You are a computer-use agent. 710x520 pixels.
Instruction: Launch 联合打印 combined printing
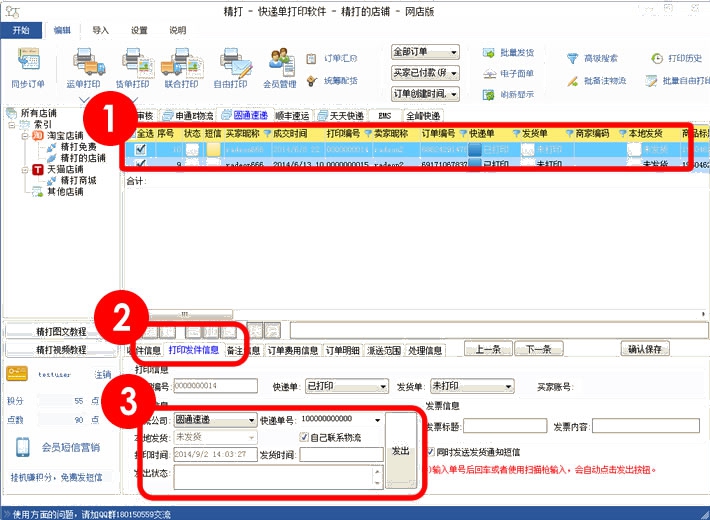tap(181, 68)
